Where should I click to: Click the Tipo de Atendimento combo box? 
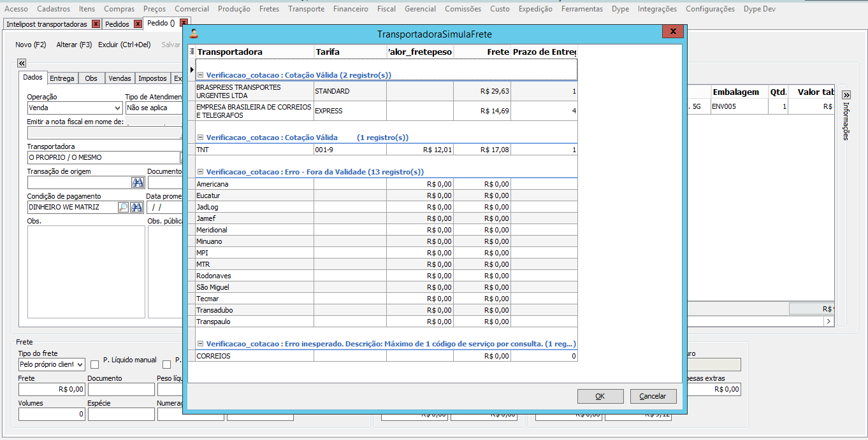tap(154, 108)
